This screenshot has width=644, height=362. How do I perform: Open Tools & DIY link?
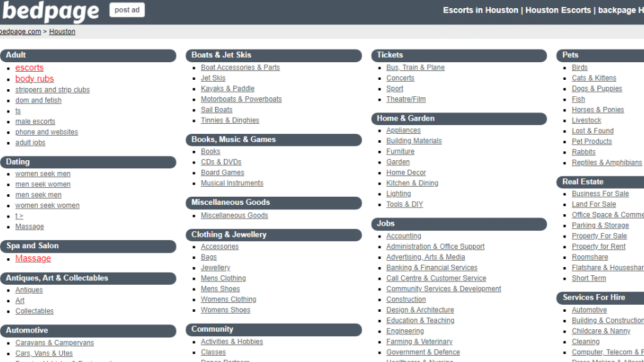[x=404, y=204]
